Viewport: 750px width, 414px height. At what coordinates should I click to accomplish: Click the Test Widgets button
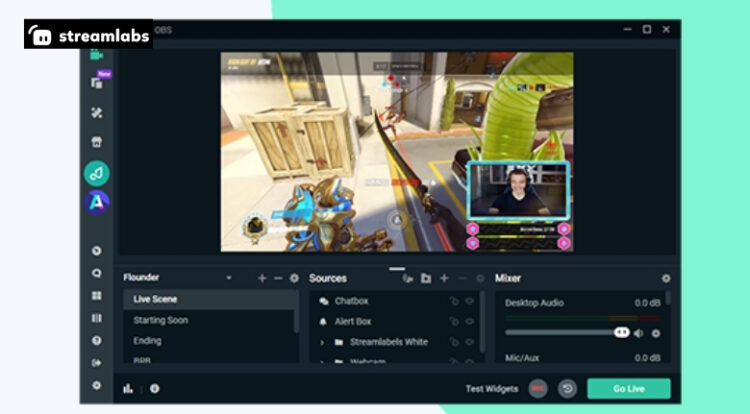(492, 389)
